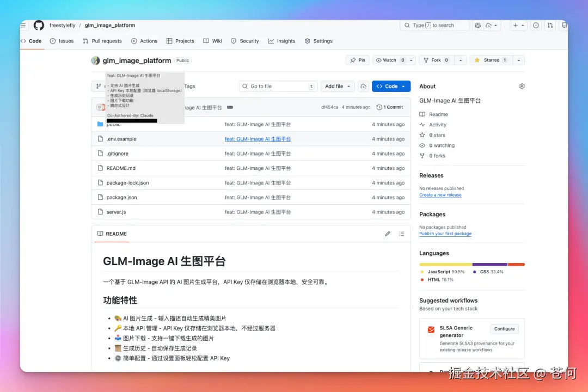The height and width of the screenshot is (392, 588).
Task: Open the 0 forks link
Action: (x=437, y=156)
